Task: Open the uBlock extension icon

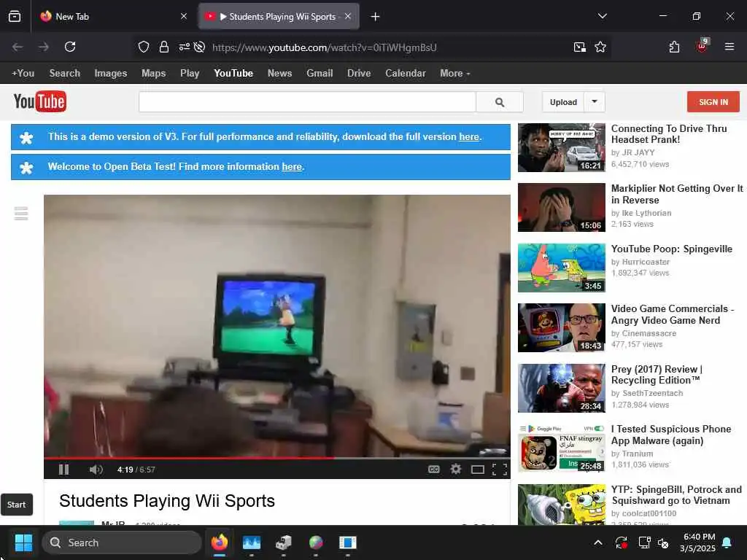Action: (x=702, y=46)
